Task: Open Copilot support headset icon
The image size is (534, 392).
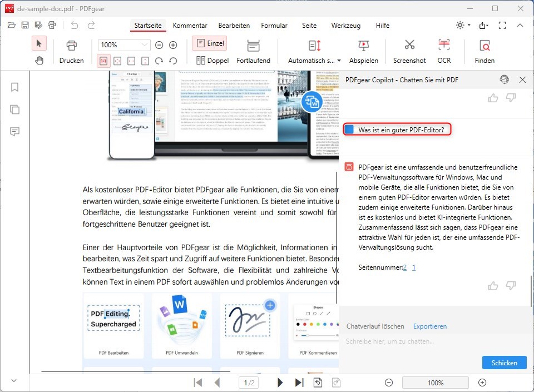Action: 505,80
